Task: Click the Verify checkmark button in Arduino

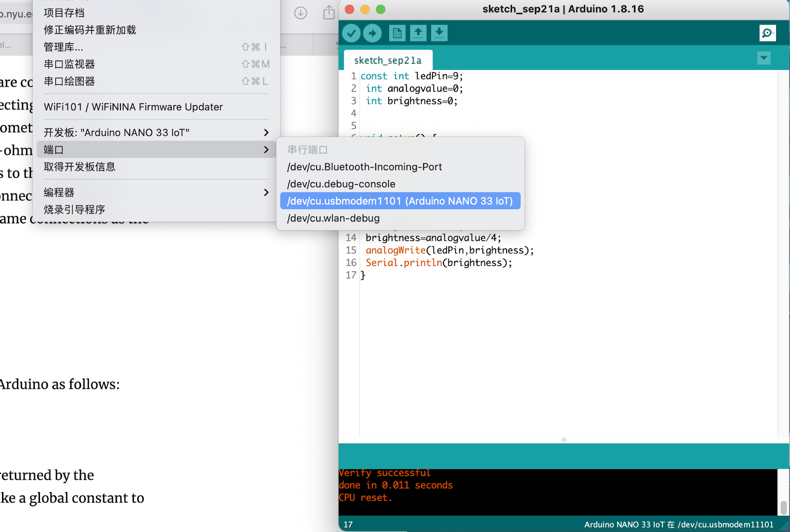Action: pos(351,33)
